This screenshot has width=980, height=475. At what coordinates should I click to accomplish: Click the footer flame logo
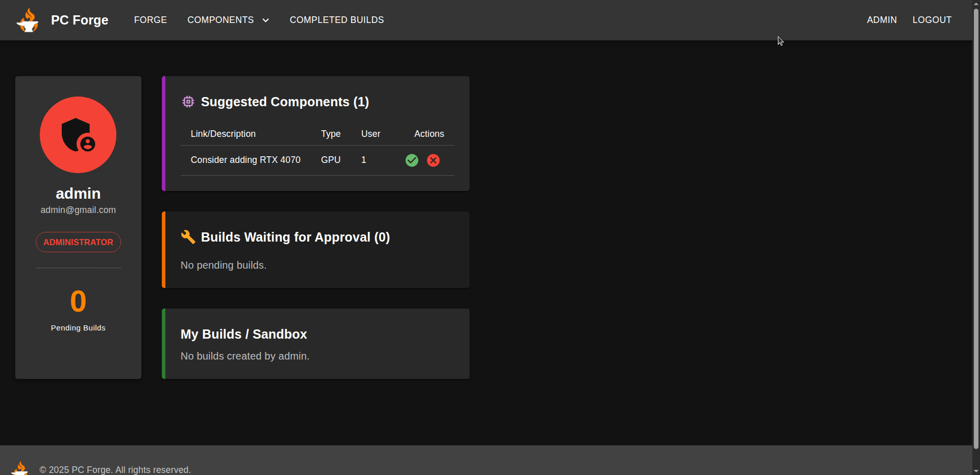click(20, 468)
